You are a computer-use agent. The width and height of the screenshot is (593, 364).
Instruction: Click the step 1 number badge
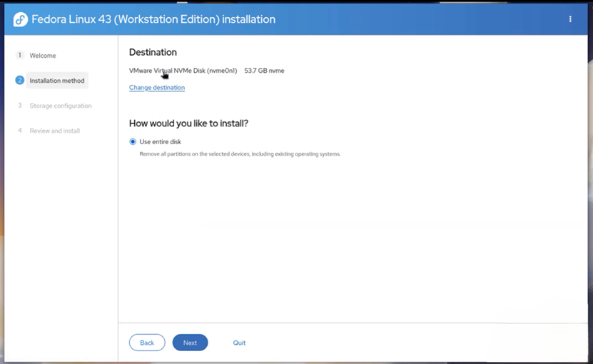point(20,56)
